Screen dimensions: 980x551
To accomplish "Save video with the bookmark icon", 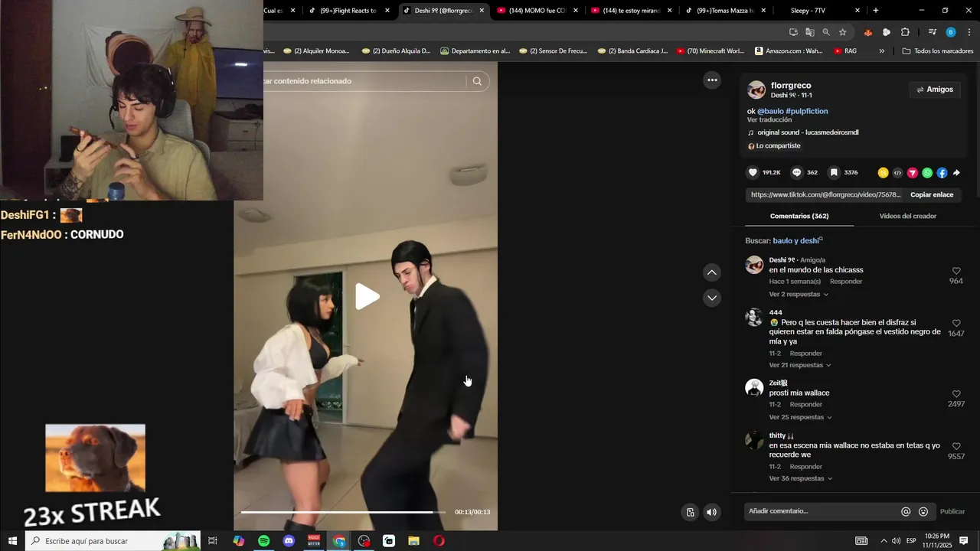I will click(x=834, y=173).
